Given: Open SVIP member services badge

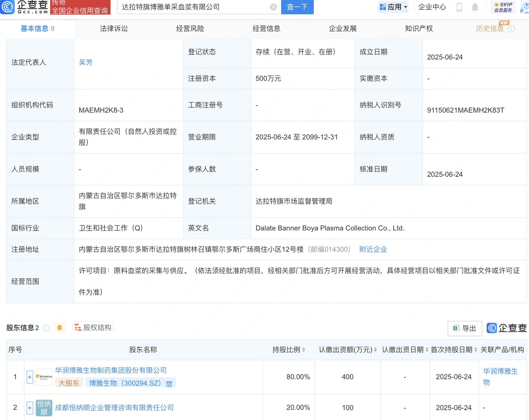Looking at the screenshot, I should coord(503,7).
